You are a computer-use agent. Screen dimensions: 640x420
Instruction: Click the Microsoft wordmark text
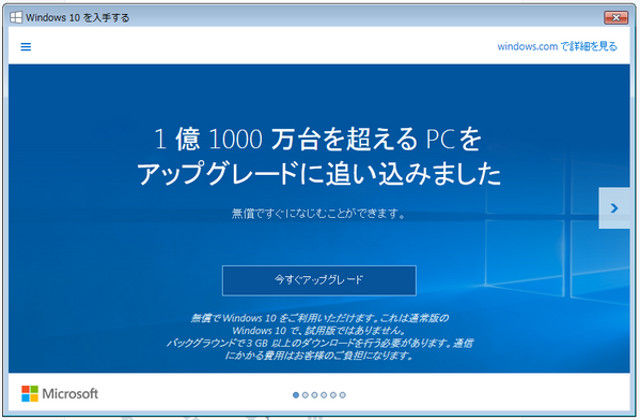(x=70, y=394)
